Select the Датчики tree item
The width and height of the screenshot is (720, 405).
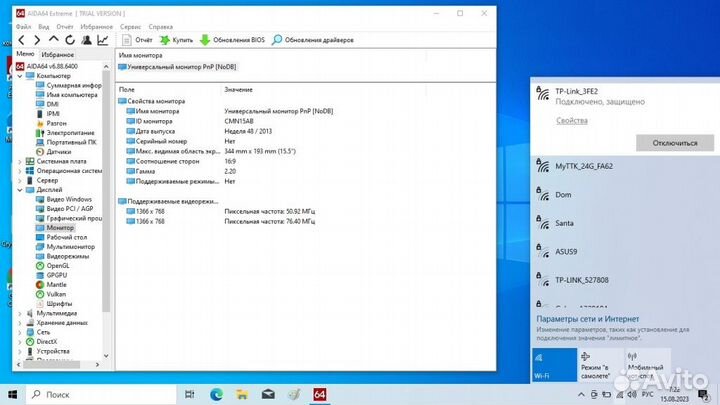(x=54, y=152)
